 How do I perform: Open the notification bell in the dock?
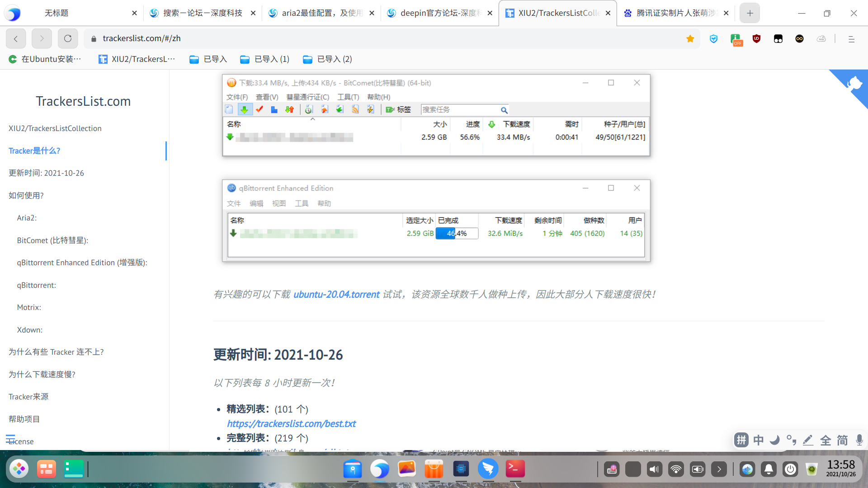coord(769,469)
